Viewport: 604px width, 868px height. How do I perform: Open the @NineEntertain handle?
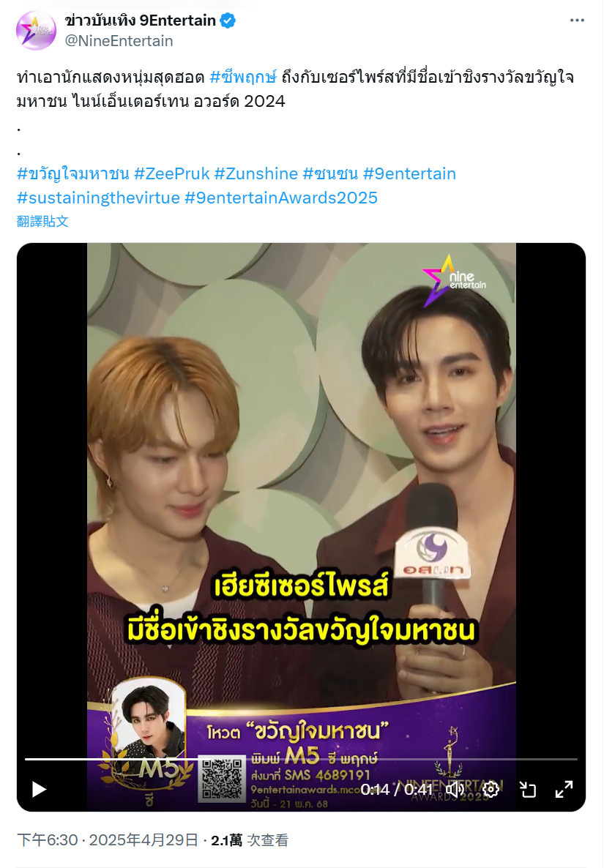click(119, 41)
